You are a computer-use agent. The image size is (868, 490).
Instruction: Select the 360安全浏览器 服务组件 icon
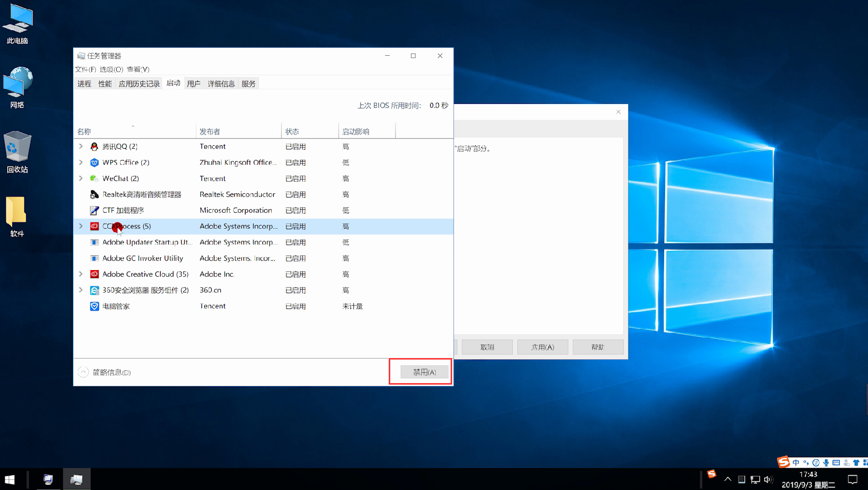[x=94, y=290]
